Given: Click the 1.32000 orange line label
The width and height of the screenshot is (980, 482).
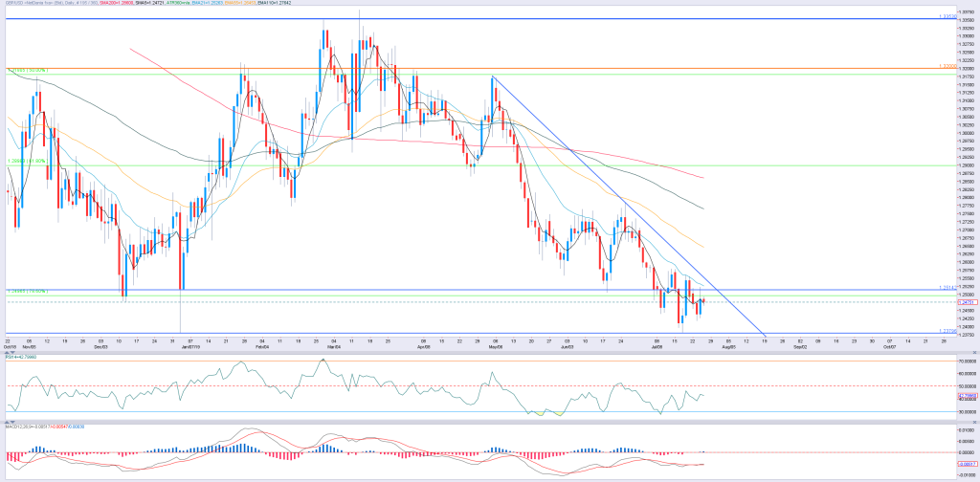Looking at the screenshot, I should [947, 66].
